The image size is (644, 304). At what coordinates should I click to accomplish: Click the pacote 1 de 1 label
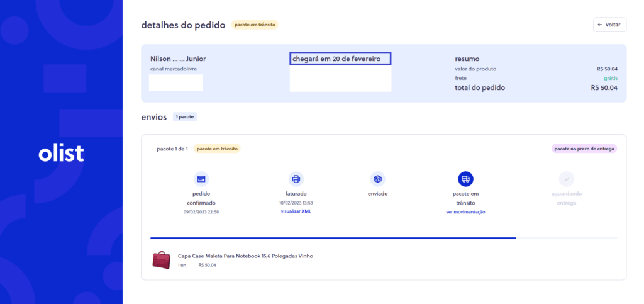pos(172,149)
